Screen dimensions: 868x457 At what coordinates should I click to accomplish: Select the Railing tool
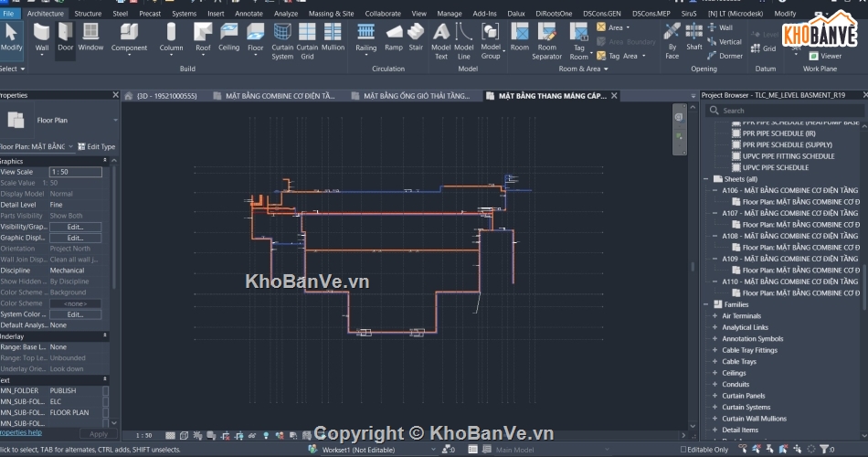click(365, 38)
